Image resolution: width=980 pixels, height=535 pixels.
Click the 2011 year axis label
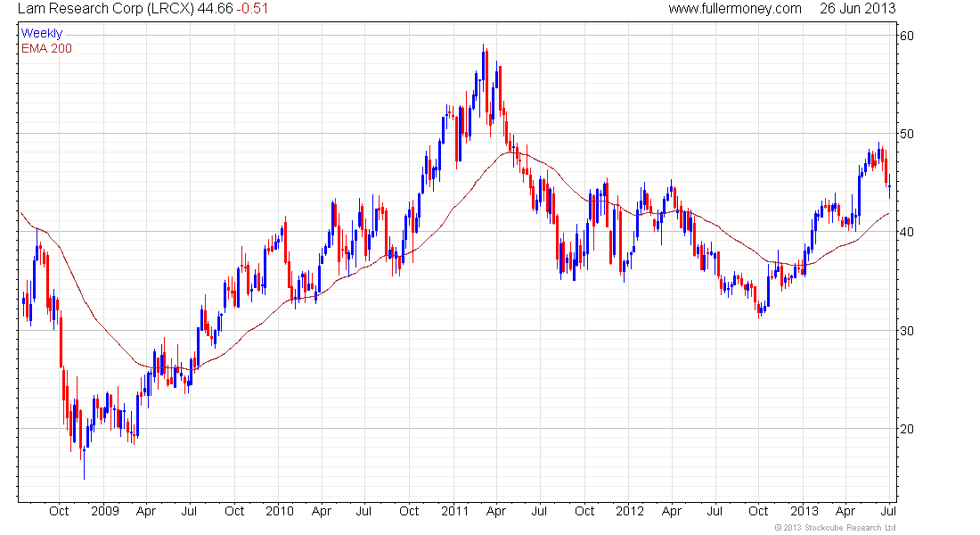pyautogui.click(x=454, y=511)
